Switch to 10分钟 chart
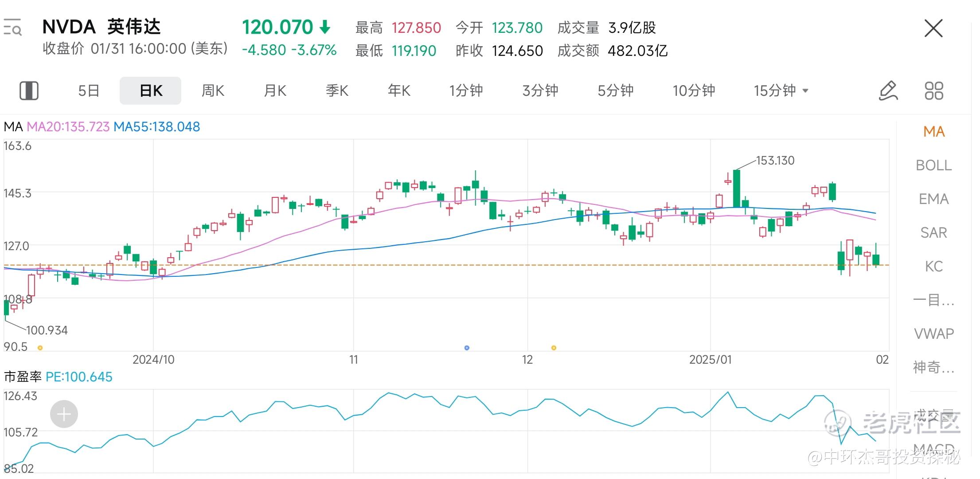The height and width of the screenshot is (479, 980). (x=694, y=90)
